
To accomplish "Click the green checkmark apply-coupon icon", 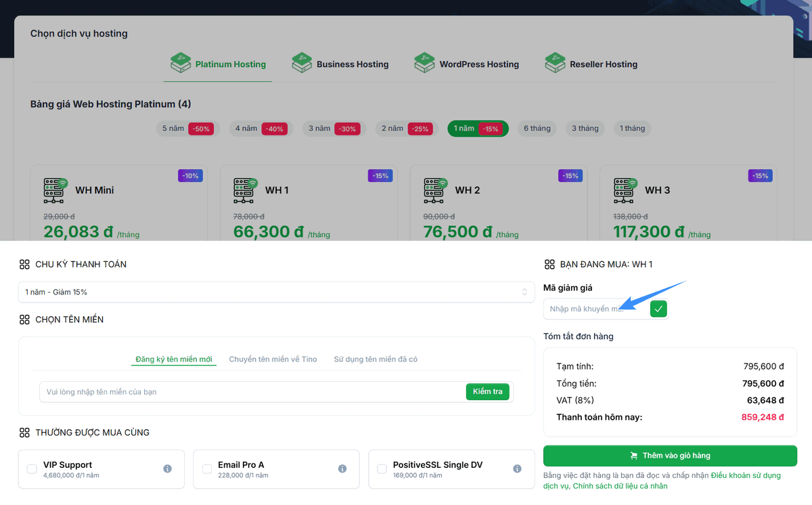I will click(658, 309).
